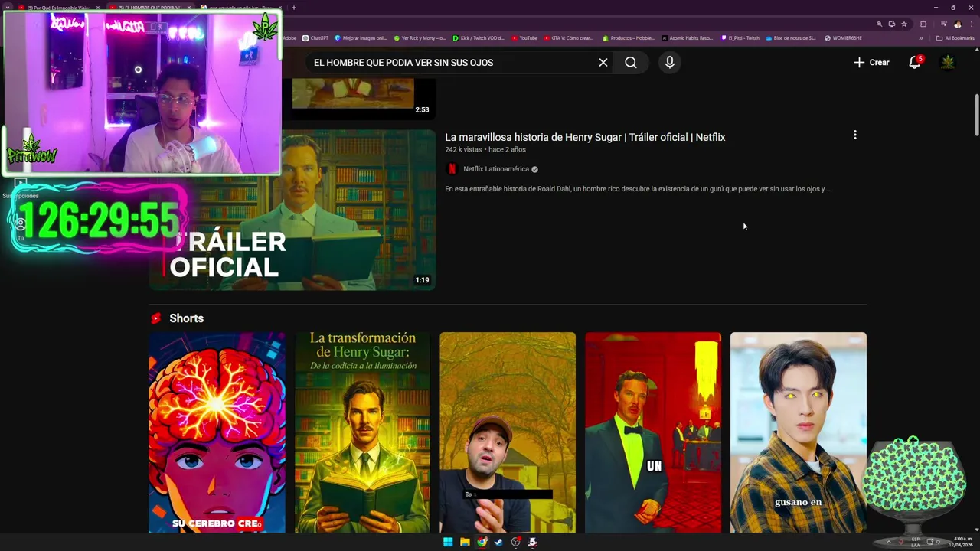Expand hidden bookmarks chevron
The image size is (980, 551).
(921, 38)
